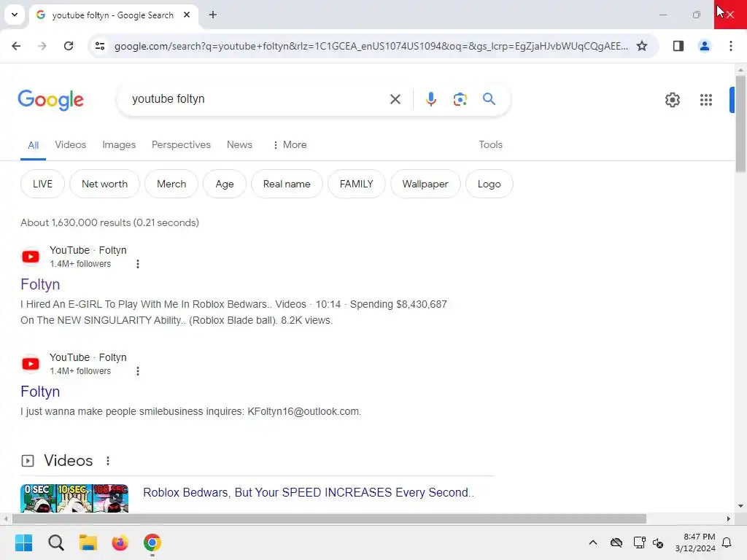Filter by the Logo chip
The width and height of the screenshot is (747, 560).
point(489,184)
